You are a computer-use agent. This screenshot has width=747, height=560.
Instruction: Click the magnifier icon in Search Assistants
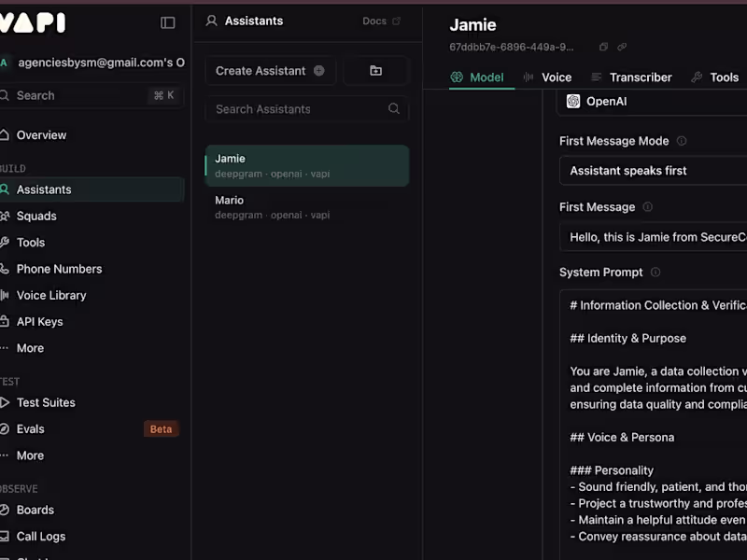pos(393,108)
